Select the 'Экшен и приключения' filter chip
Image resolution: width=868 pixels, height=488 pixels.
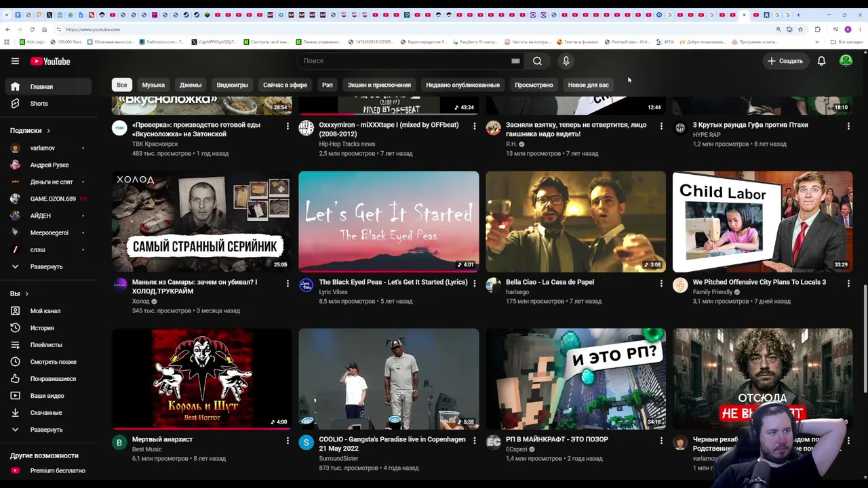tap(379, 85)
